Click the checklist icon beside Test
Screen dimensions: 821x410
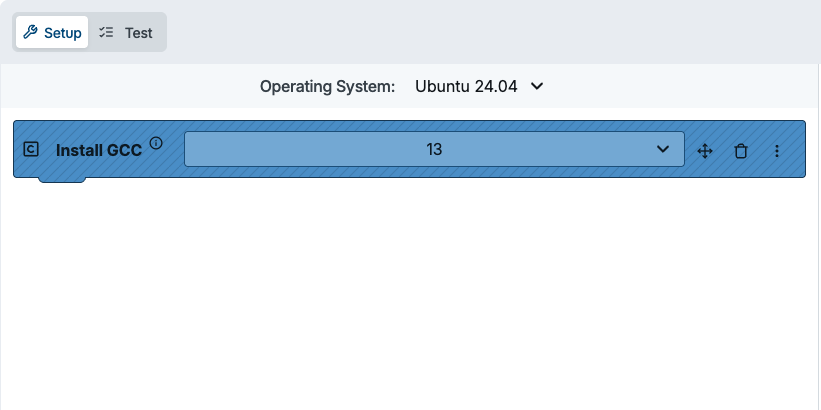pyautogui.click(x=108, y=33)
